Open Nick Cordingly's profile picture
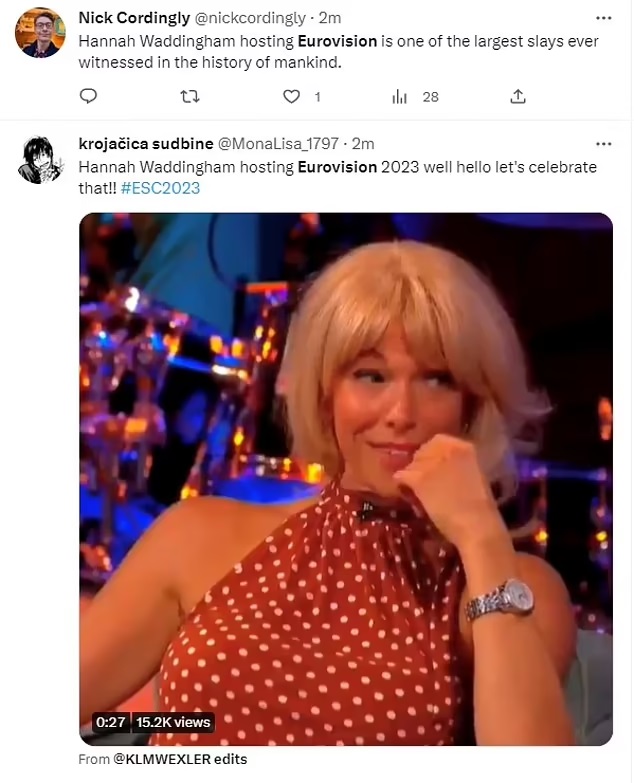 coord(40,33)
